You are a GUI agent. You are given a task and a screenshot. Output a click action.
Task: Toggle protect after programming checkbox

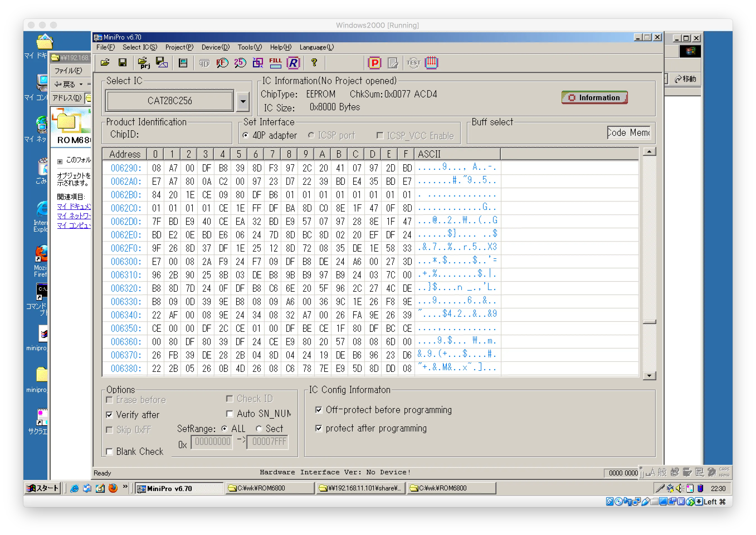(x=318, y=428)
